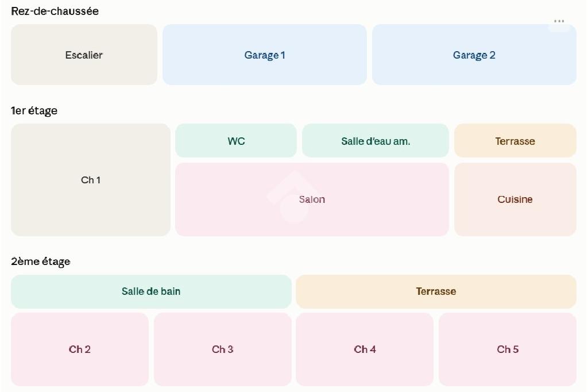
Task: Open the Salon room tile
Action: point(312,199)
